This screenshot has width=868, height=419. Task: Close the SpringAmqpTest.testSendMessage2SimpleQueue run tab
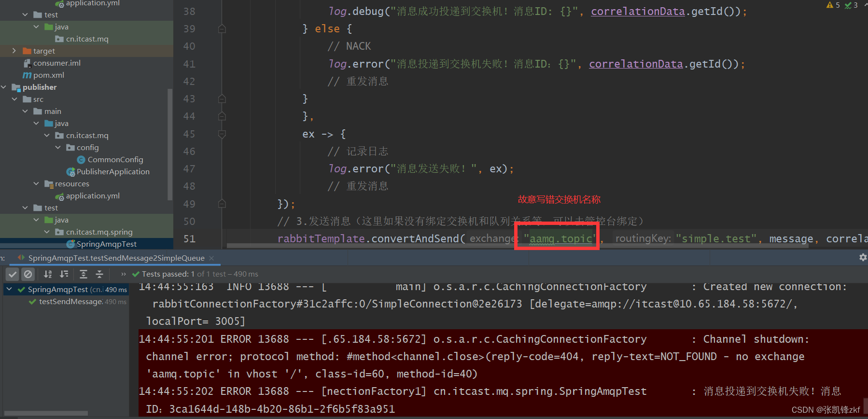coord(211,258)
